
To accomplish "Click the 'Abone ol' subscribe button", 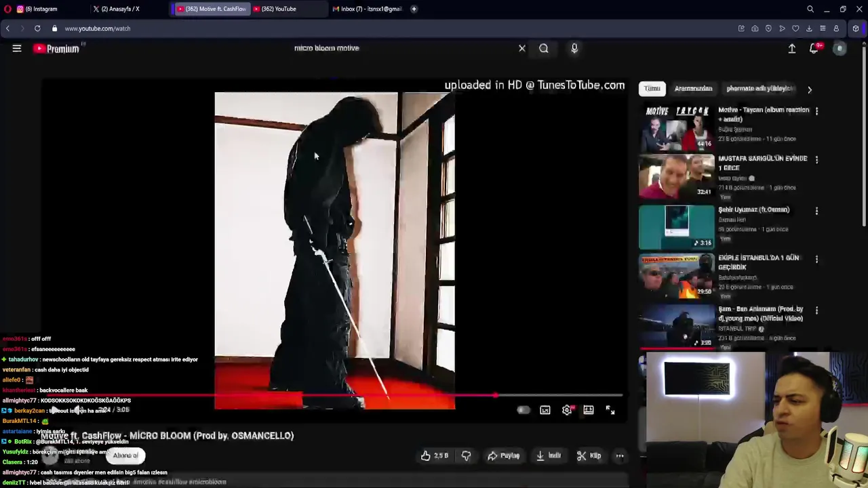I will [x=125, y=455].
